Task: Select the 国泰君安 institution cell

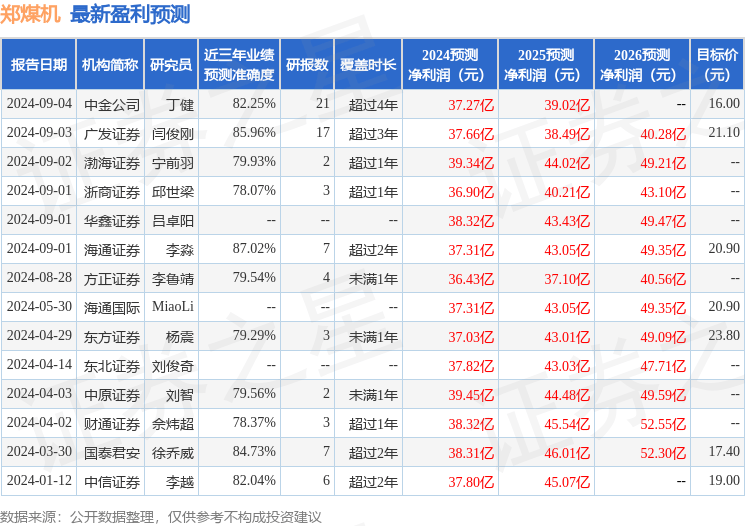Action: pyautogui.click(x=112, y=452)
